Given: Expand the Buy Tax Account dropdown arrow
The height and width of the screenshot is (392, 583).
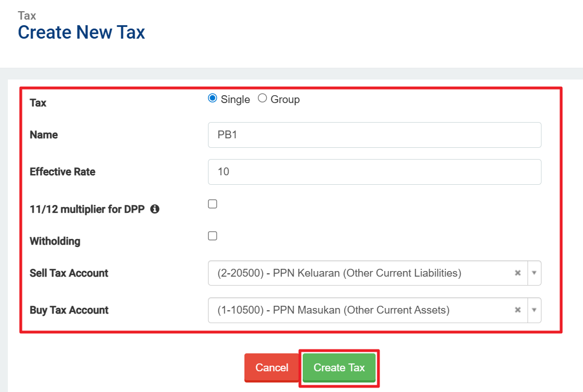Looking at the screenshot, I should click(x=534, y=310).
